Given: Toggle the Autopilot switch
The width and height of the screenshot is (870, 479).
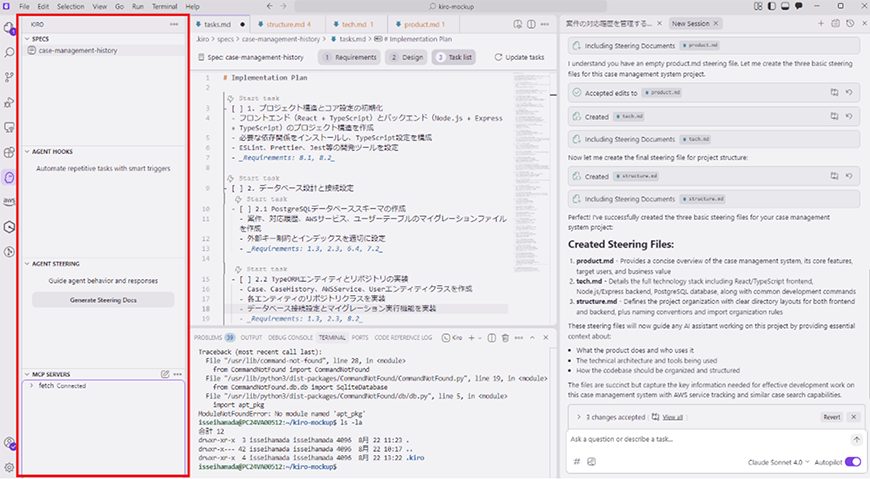Looking at the screenshot, I should point(853,462).
